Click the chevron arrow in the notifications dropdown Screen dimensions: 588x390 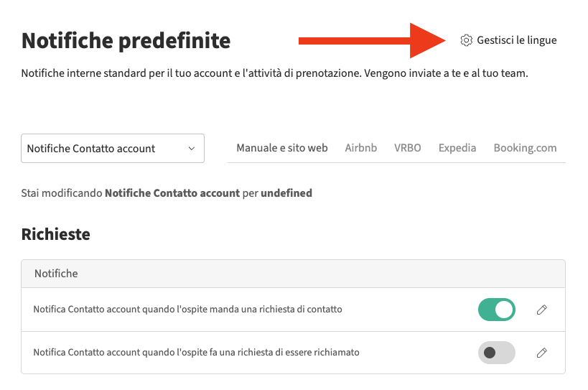coord(191,149)
